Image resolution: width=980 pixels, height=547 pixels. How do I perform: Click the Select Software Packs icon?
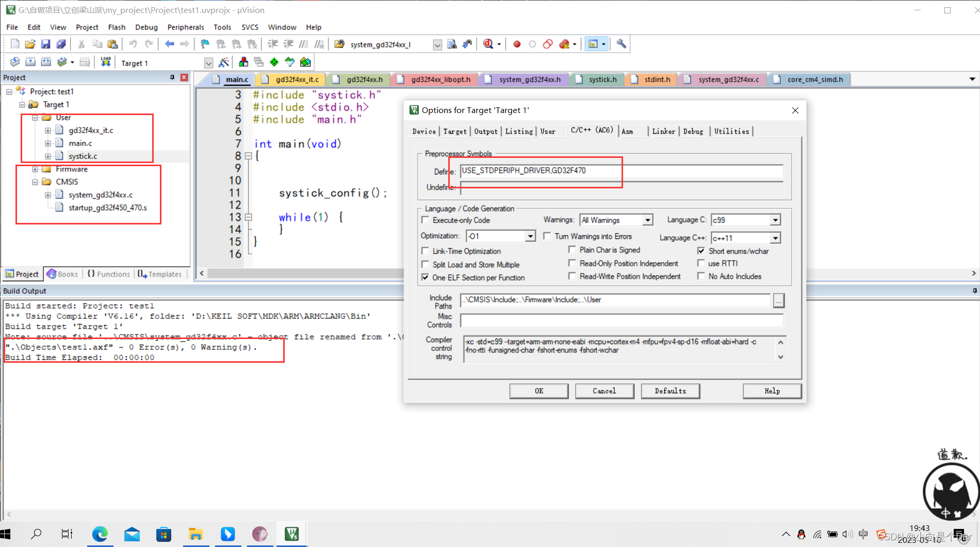pos(290,62)
